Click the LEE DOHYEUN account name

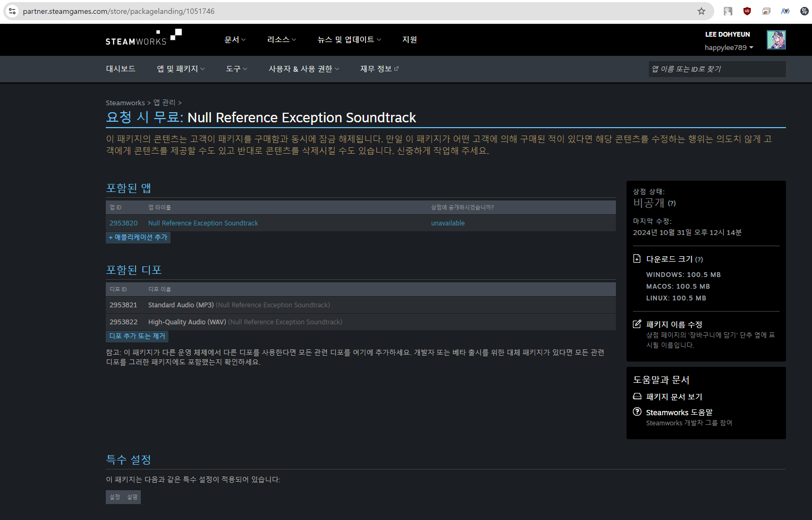tap(728, 34)
